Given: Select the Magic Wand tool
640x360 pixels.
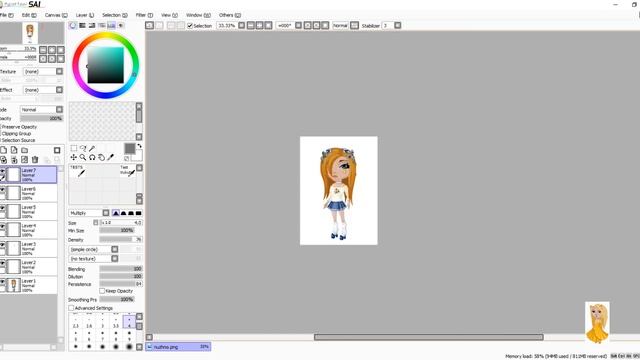Looking at the screenshot, I should click(92, 149).
